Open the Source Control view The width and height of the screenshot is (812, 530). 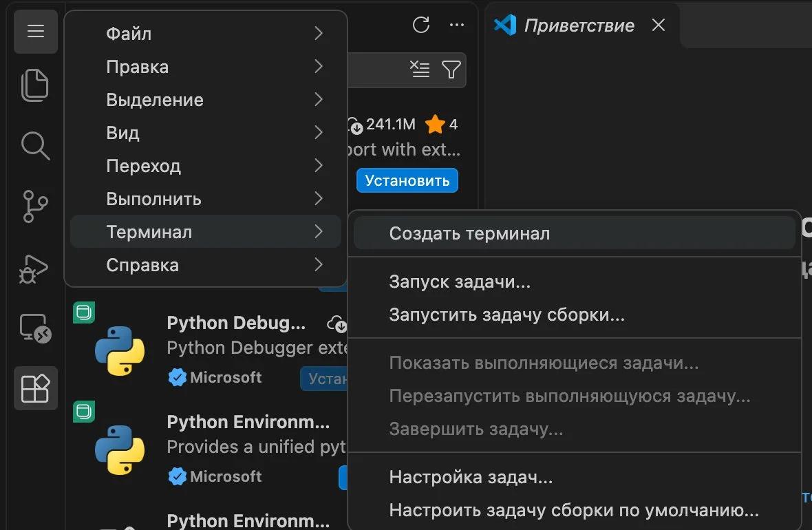(35, 206)
